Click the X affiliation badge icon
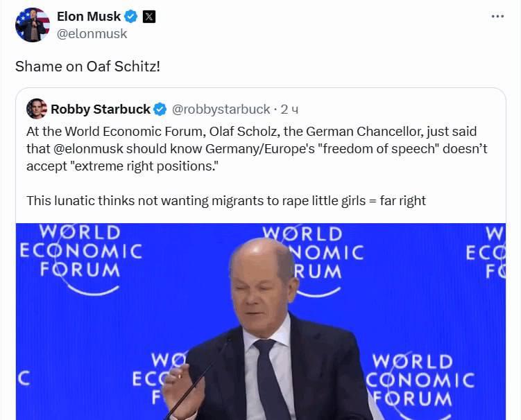The image size is (521, 420). tap(149, 16)
